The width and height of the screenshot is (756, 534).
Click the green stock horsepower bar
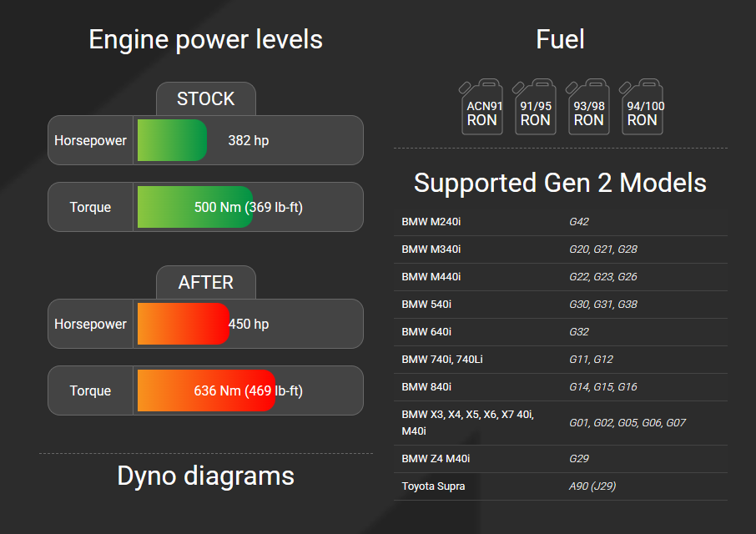171,140
